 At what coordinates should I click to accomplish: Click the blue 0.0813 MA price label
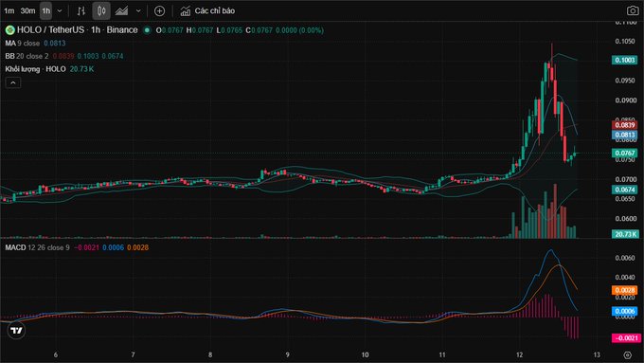(x=625, y=135)
